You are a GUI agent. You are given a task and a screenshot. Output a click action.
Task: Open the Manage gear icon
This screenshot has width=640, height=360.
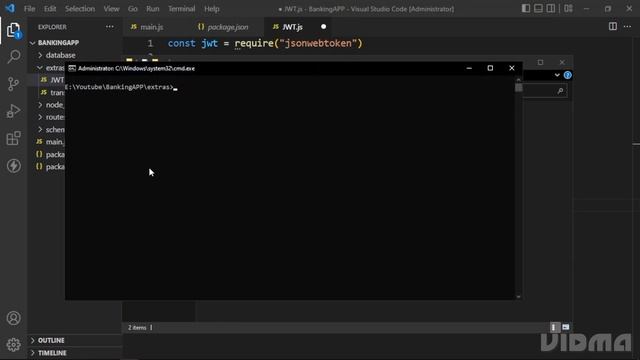13,345
